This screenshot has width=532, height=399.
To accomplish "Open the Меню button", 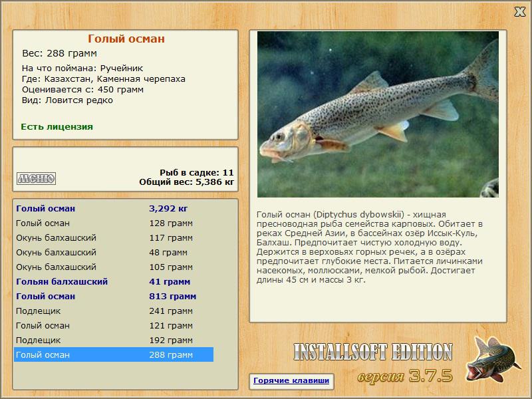I will (x=37, y=178).
